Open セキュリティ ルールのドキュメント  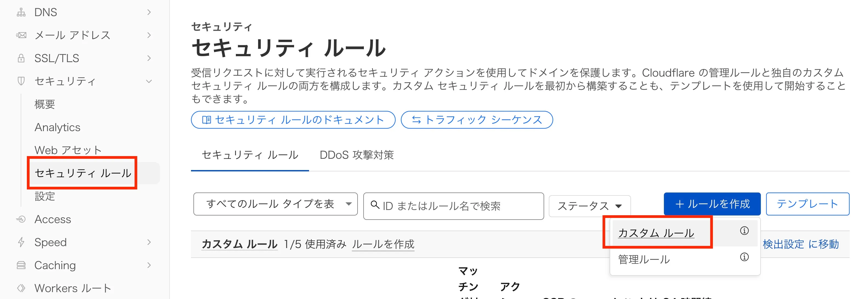click(x=293, y=120)
